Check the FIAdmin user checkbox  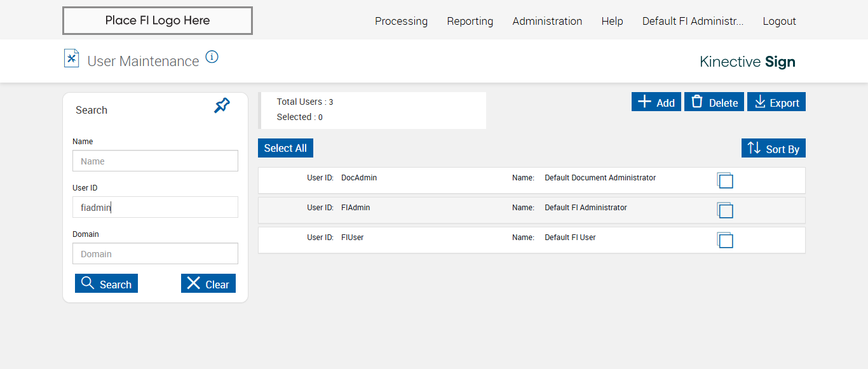tap(726, 211)
